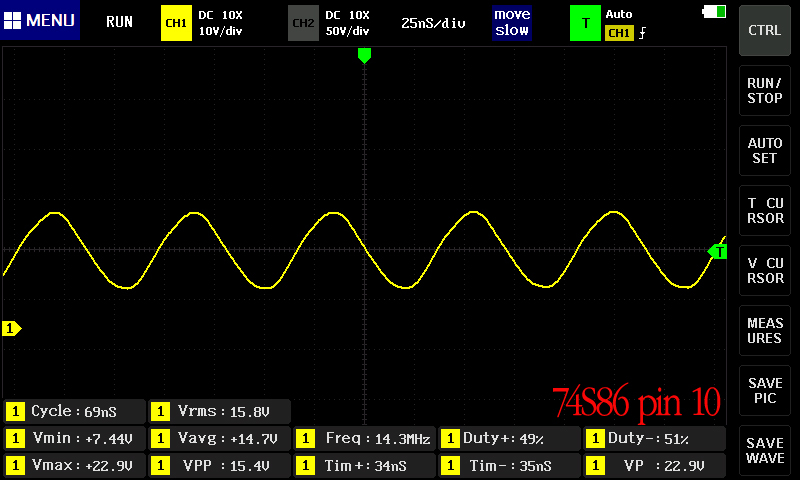The height and width of the screenshot is (480, 800).
Task: Click channel 1 badge beside Cycle
Action: point(15,411)
